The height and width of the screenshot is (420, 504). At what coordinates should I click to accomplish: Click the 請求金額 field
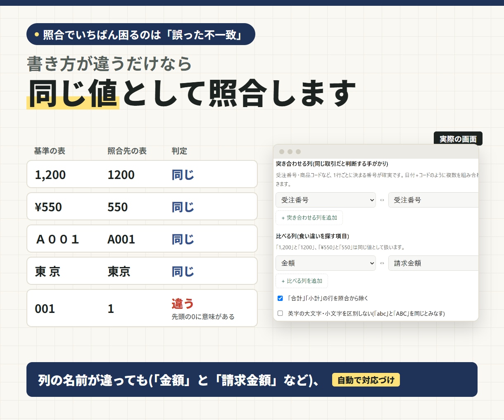[x=433, y=263]
